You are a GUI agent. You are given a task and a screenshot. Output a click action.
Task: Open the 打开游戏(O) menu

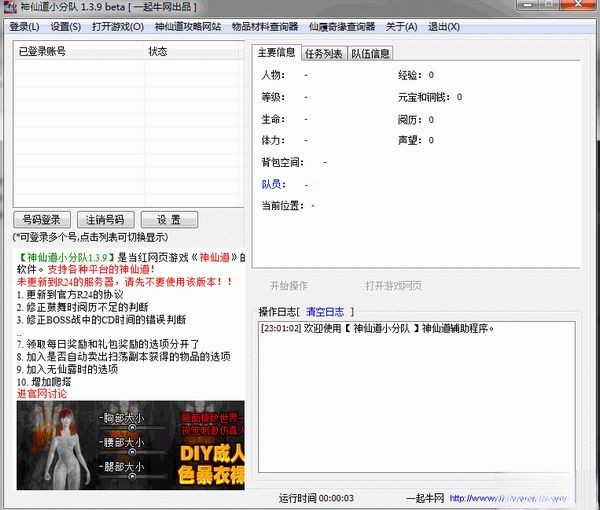tap(117, 27)
